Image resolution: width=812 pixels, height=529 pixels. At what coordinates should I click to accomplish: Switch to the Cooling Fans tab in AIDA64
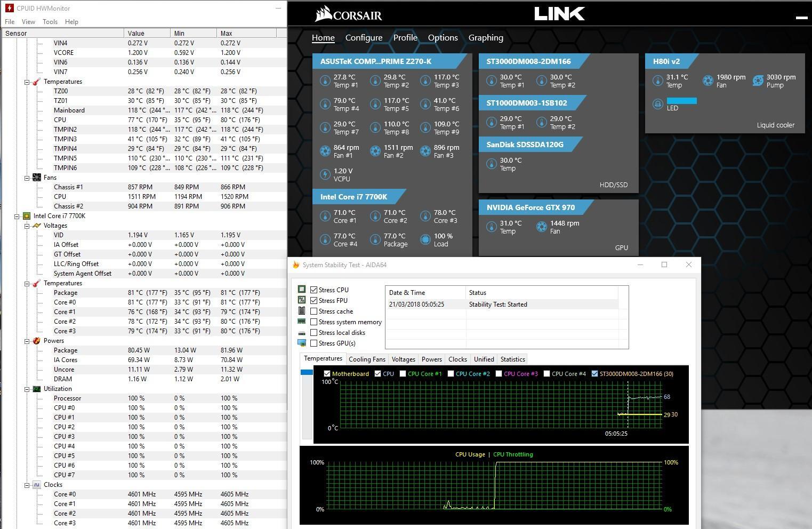tap(367, 359)
